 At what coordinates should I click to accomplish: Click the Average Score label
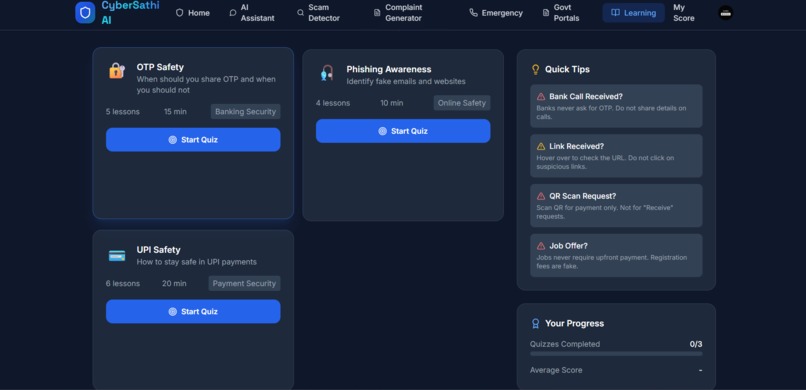coord(556,370)
